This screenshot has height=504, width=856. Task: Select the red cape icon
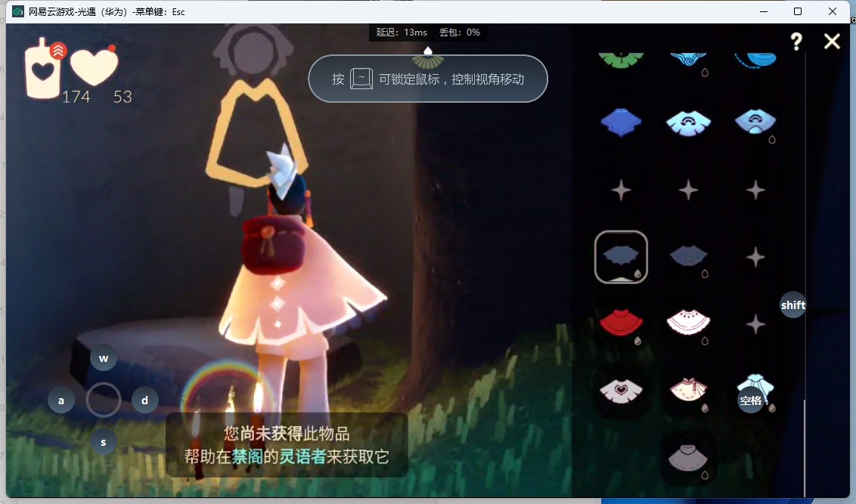tap(621, 323)
